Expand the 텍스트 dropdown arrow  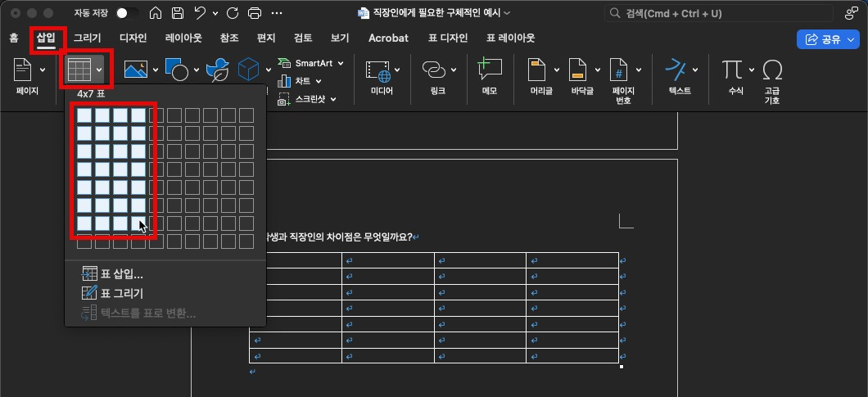[x=695, y=70]
